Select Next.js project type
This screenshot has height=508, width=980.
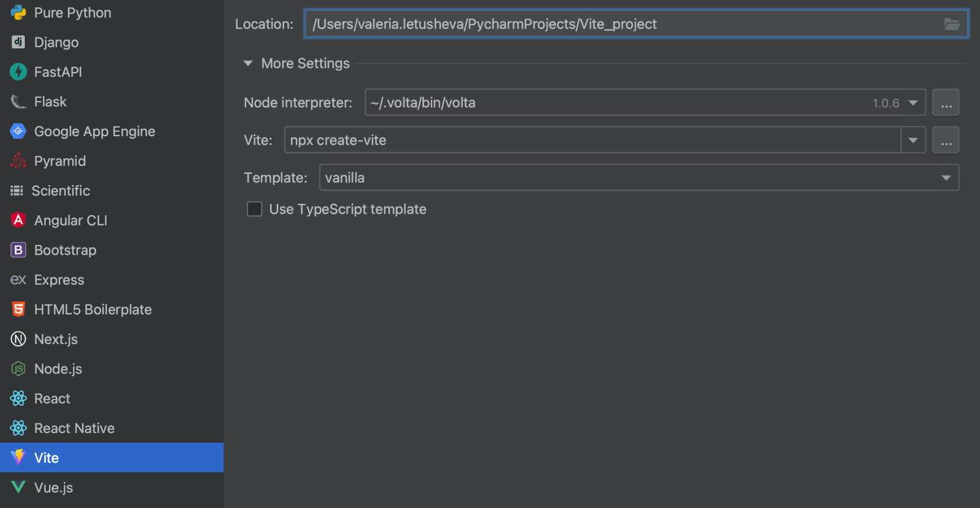click(56, 339)
